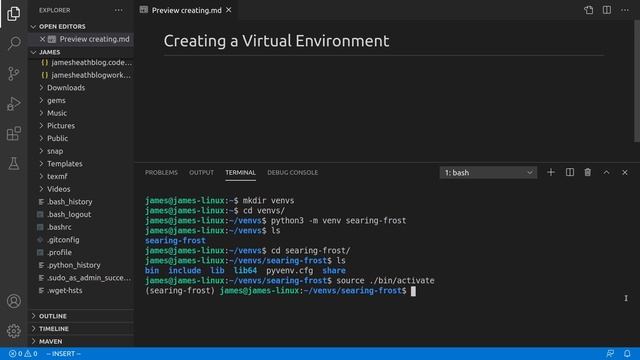Expand the Pictures folder

point(81,126)
